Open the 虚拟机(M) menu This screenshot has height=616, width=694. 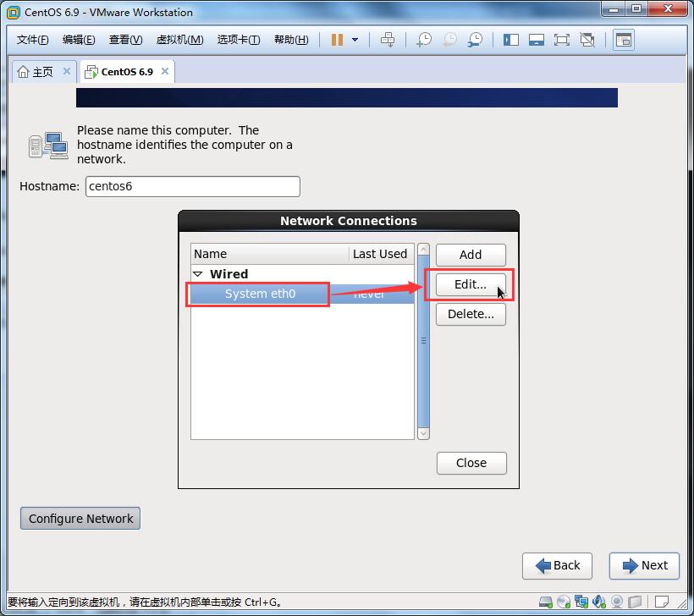[x=179, y=40]
